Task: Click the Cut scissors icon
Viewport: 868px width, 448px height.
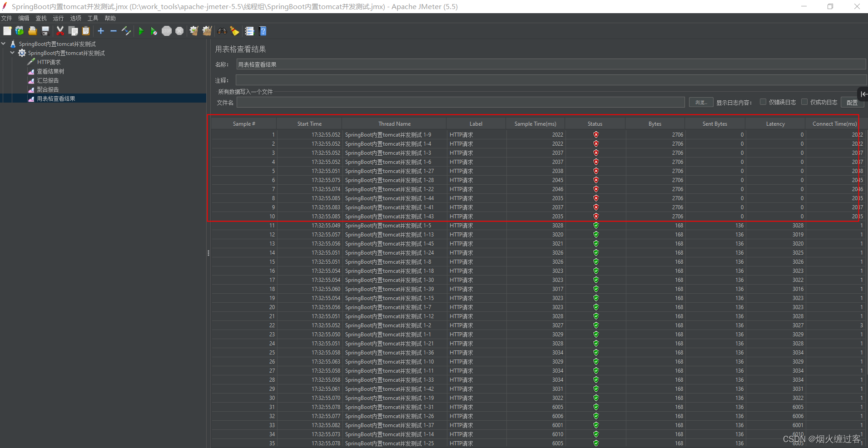Action: pos(60,31)
